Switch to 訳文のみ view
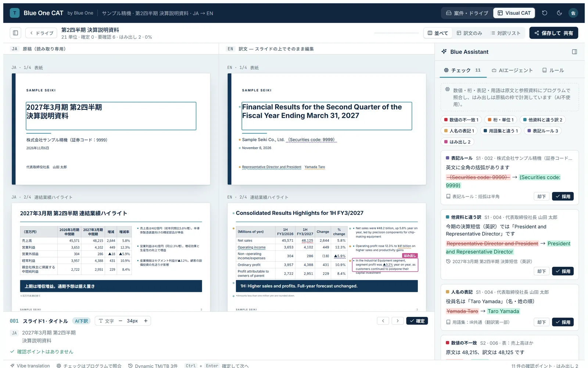 469,33
